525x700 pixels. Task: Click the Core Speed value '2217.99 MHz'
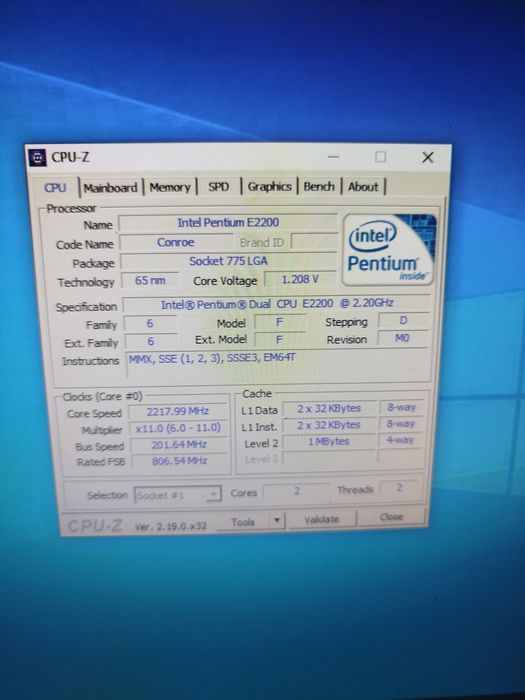tap(178, 411)
